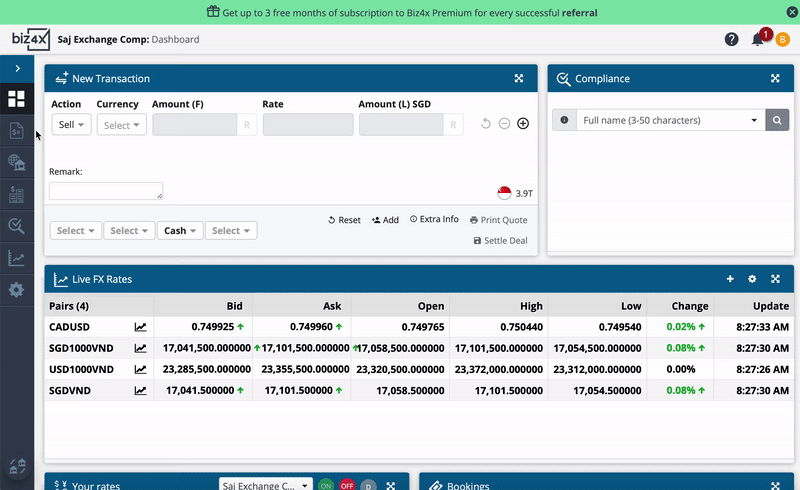Click the Pairs (4) column header
Image resolution: width=800 pixels, height=490 pixels.
pyautogui.click(x=69, y=306)
